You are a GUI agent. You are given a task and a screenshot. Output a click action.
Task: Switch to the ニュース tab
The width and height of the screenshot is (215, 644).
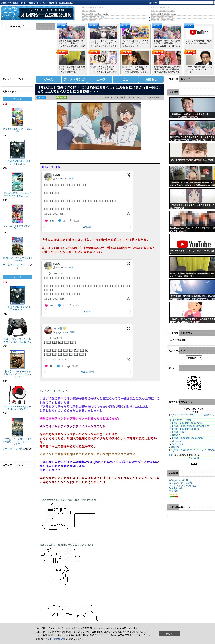pos(100,79)
